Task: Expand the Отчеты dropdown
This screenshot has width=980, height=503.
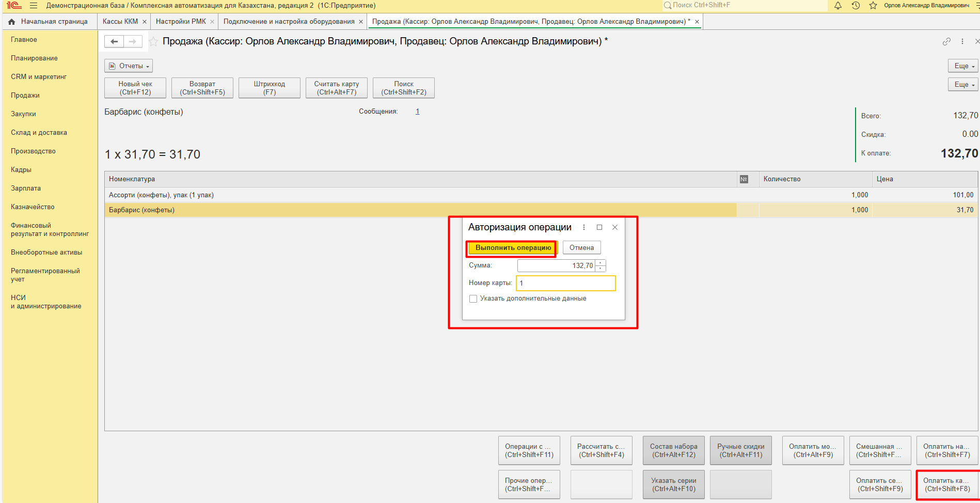Action: click(x=129, y=66)
